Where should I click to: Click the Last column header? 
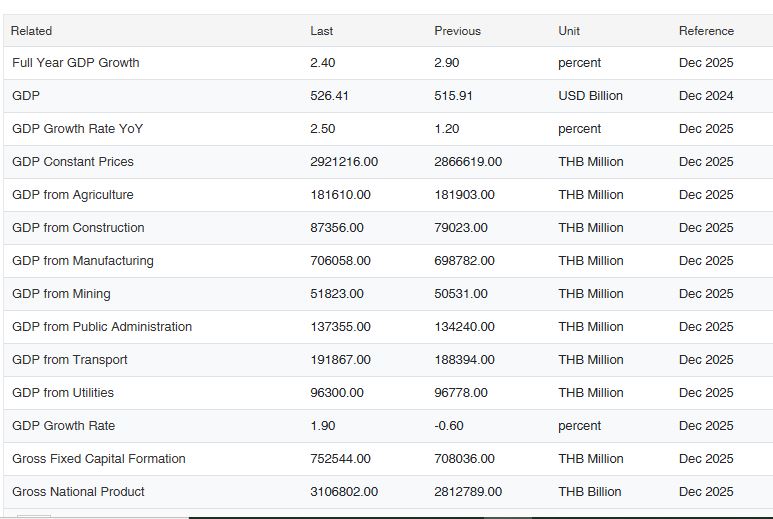322,31
